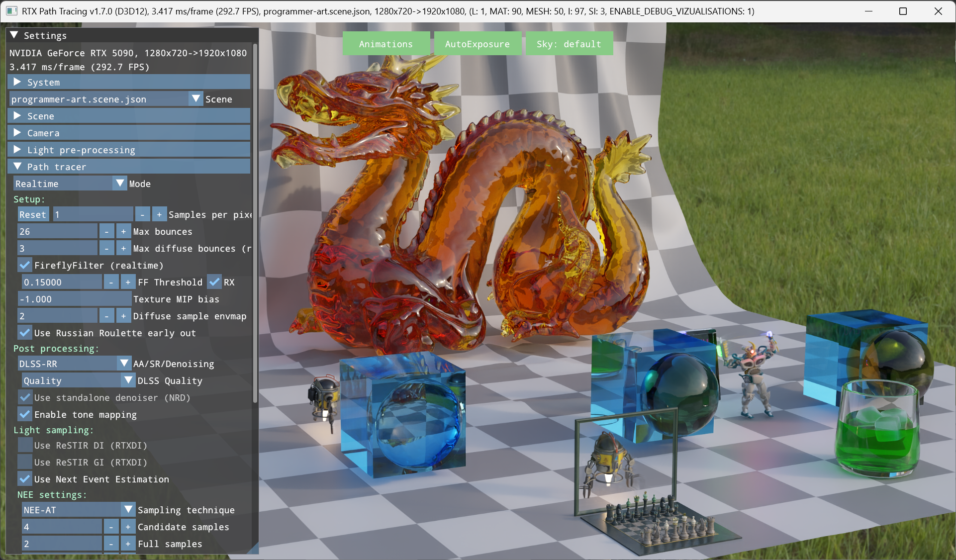Toggle the RX checkbox
The width and height of the screenshot is (956, 560).
tap(214, 282)
